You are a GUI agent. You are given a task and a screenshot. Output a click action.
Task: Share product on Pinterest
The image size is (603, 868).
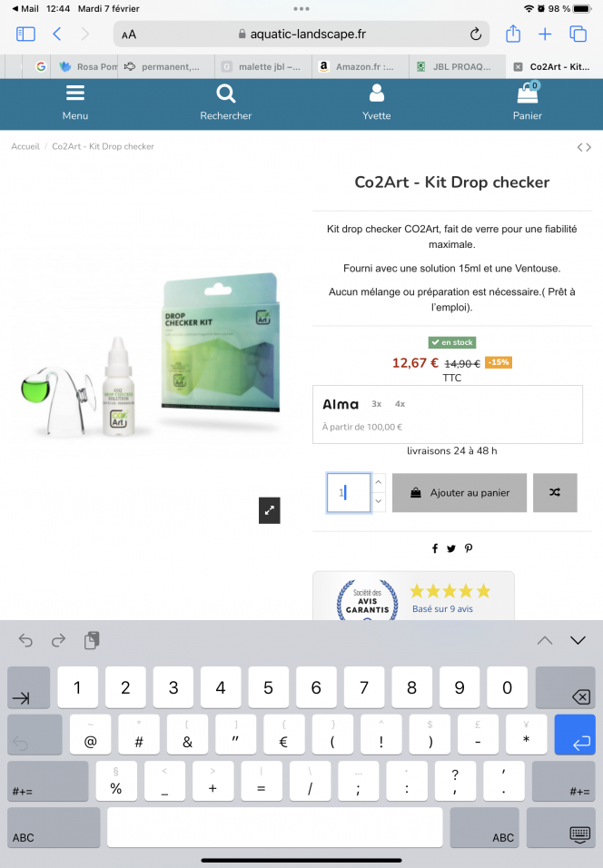[469, 548]
